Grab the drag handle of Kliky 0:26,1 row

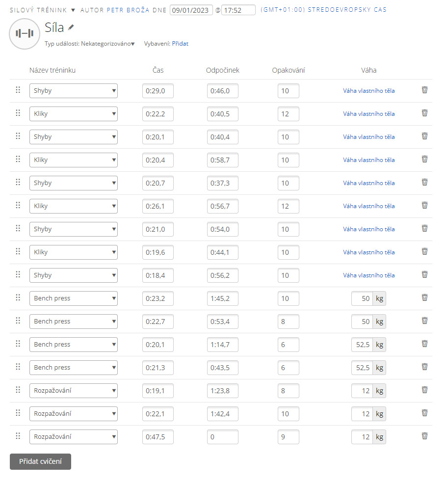(x=18, y=205)
